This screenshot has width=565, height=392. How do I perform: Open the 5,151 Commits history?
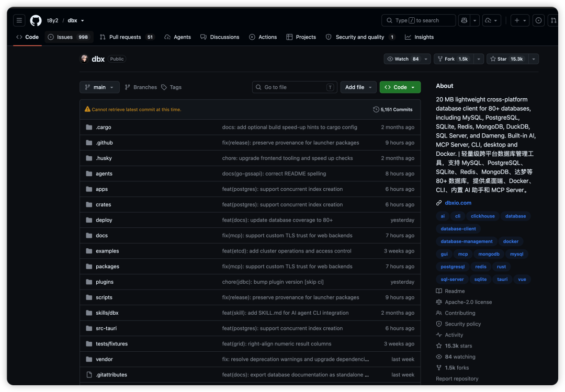point(393,109)
